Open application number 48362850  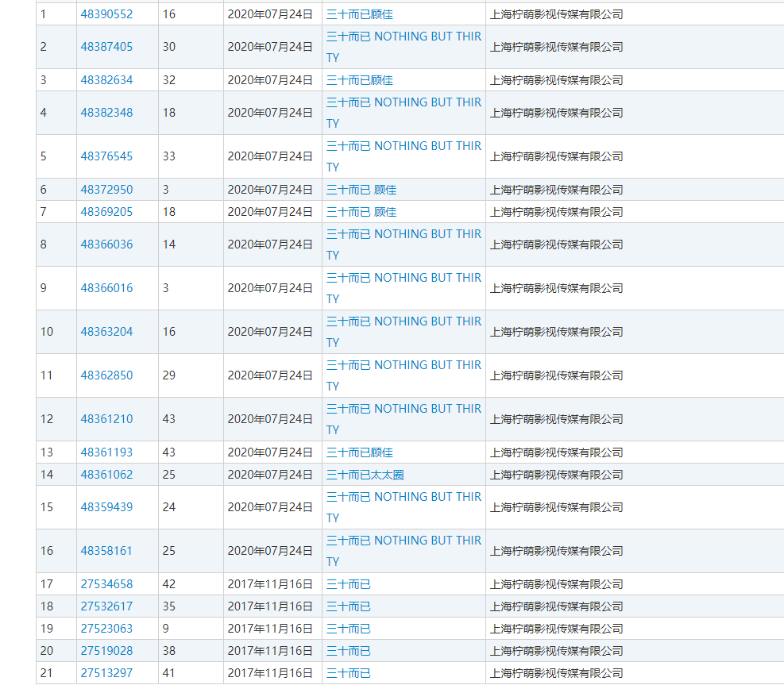106,375
